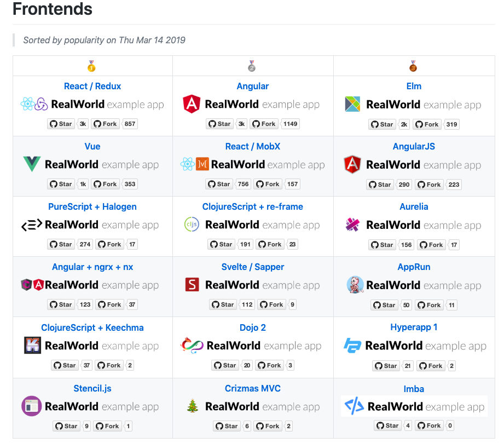Click the purple Stencil.js round logo
This screenshot has width=504, height=443.
click(32, 406)
